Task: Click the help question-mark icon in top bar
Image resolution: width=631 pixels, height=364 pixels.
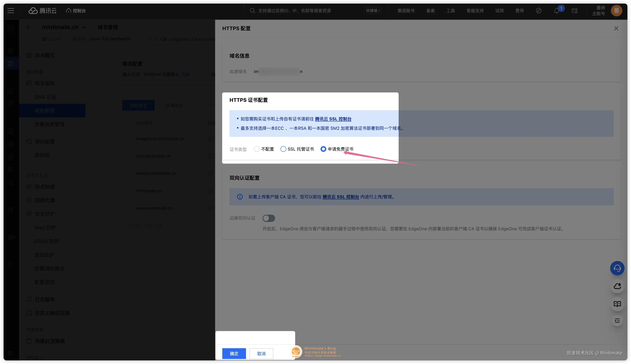Action: pyautogui.click(x=539, y=10)
